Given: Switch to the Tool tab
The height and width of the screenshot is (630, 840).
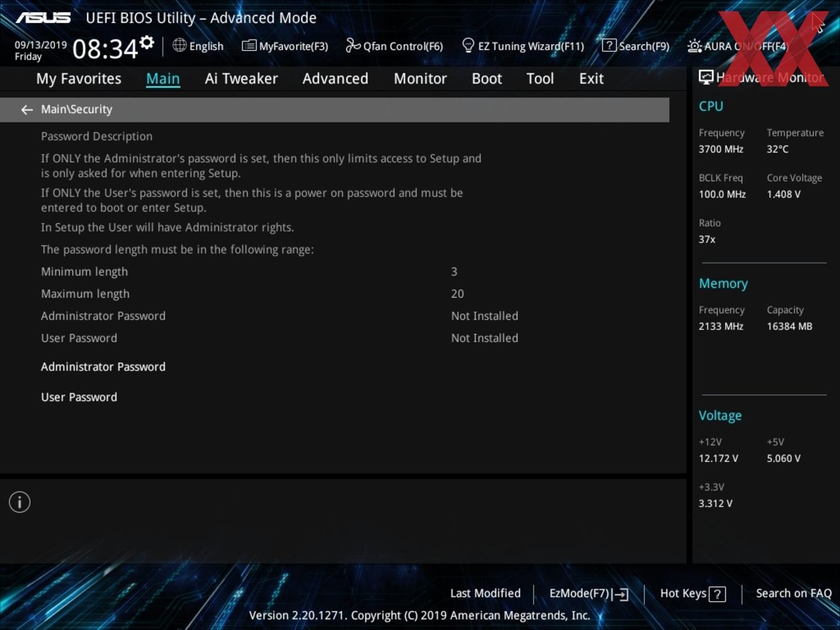Looking at the screenshot, I should point(540,78).
